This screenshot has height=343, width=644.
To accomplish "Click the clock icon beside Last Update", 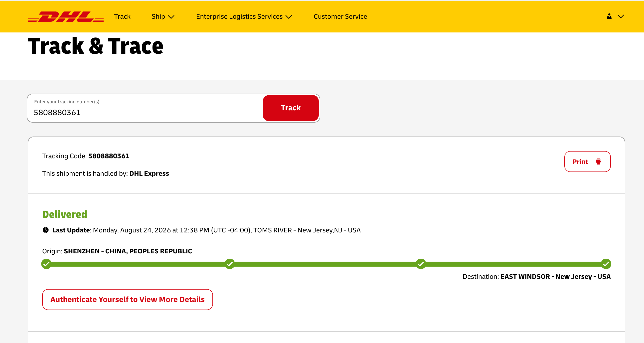I will 45,230.
